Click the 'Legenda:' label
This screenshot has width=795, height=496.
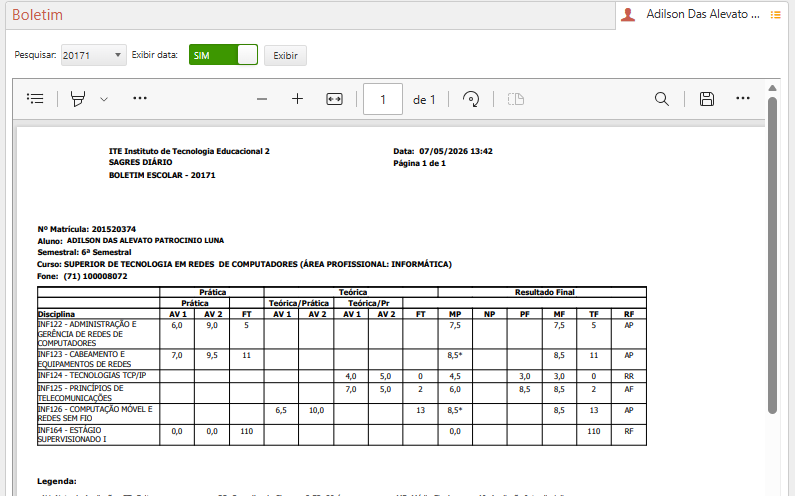tap(57, 481)
